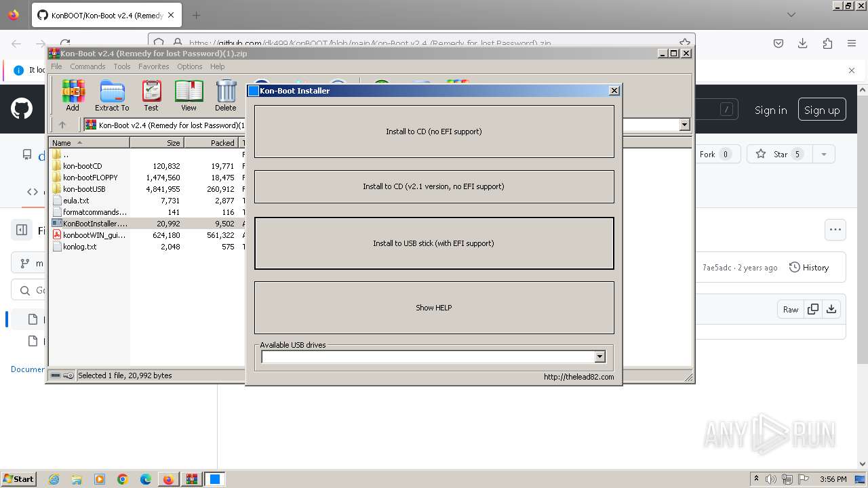Viewport: 868px width, 488px height.
Task: Select formatcommands file in archive list
Action: click(94, 212)
